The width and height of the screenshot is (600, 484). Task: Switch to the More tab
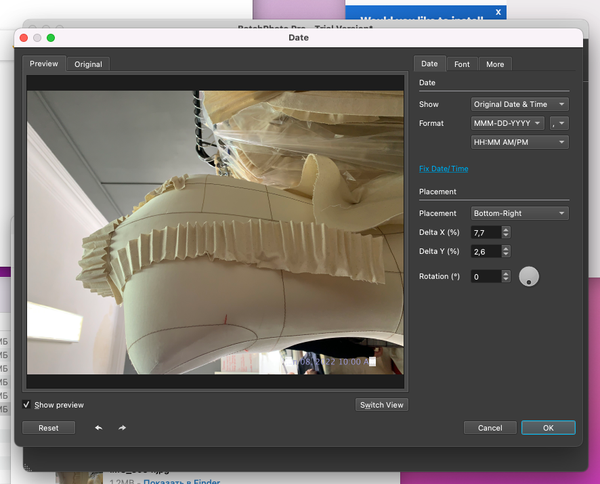494,64
